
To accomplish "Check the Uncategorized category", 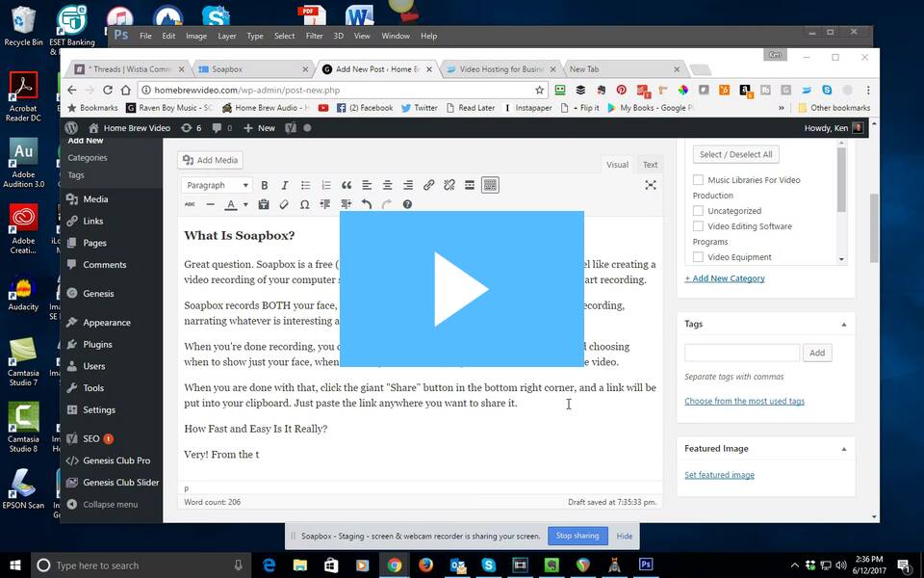I will (699, 211).
